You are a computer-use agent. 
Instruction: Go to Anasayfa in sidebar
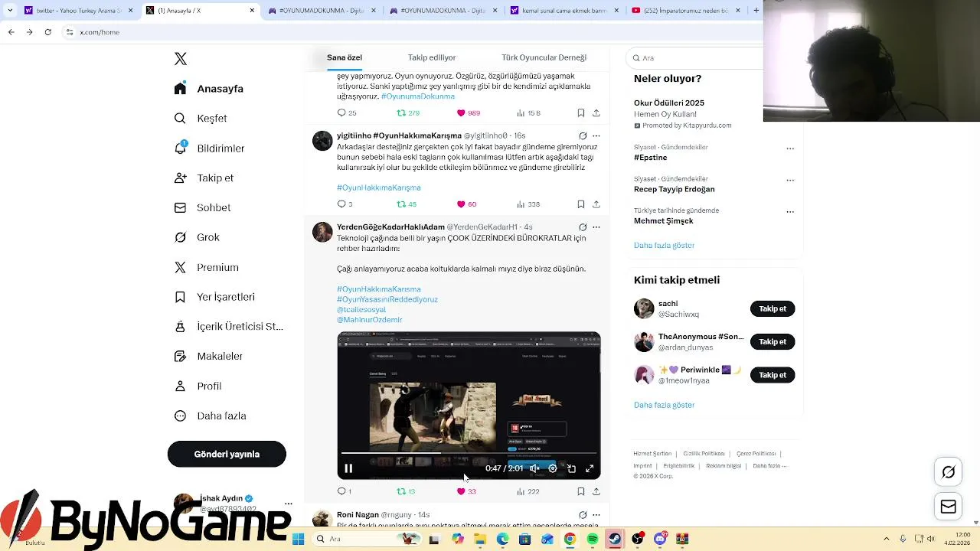pyautogui.click(x=209, y=89)
